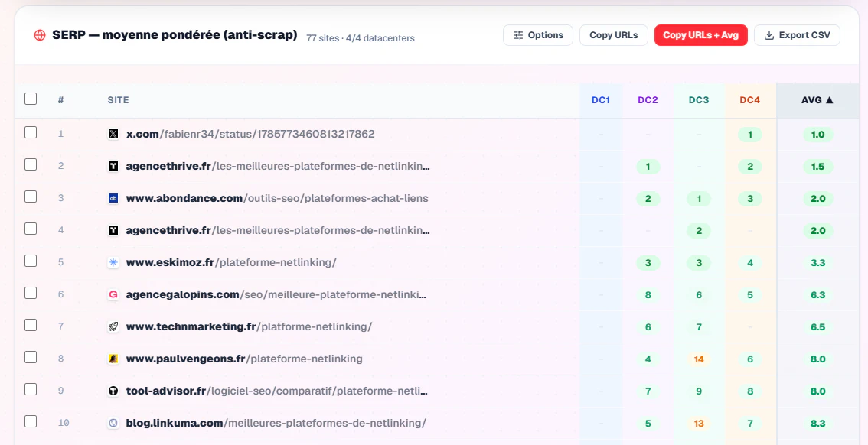Viewport: 868px width, 445px height.
Task: Select the www.abondance.com row checkbox
Action: pyautogui.click(x=31, y=197)
